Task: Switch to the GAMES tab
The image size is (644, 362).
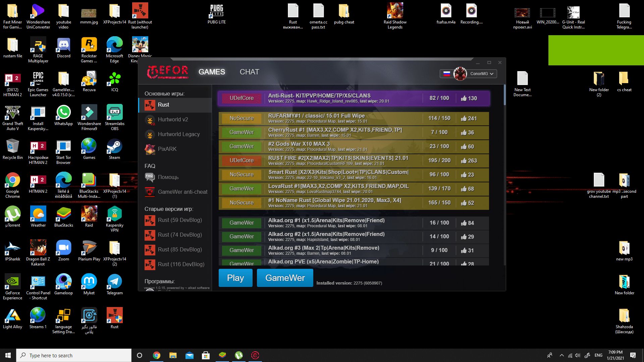Action: [212, 72]
